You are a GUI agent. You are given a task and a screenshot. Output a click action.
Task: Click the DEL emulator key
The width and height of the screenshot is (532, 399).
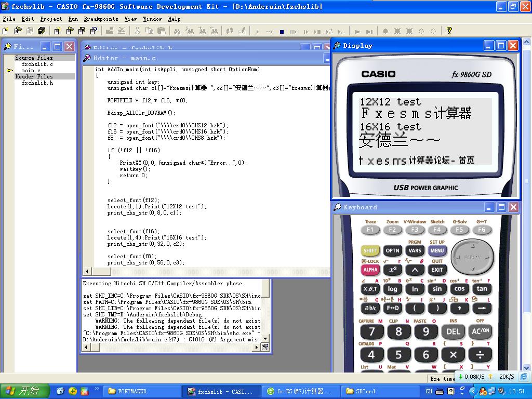(x=453, y=331)
